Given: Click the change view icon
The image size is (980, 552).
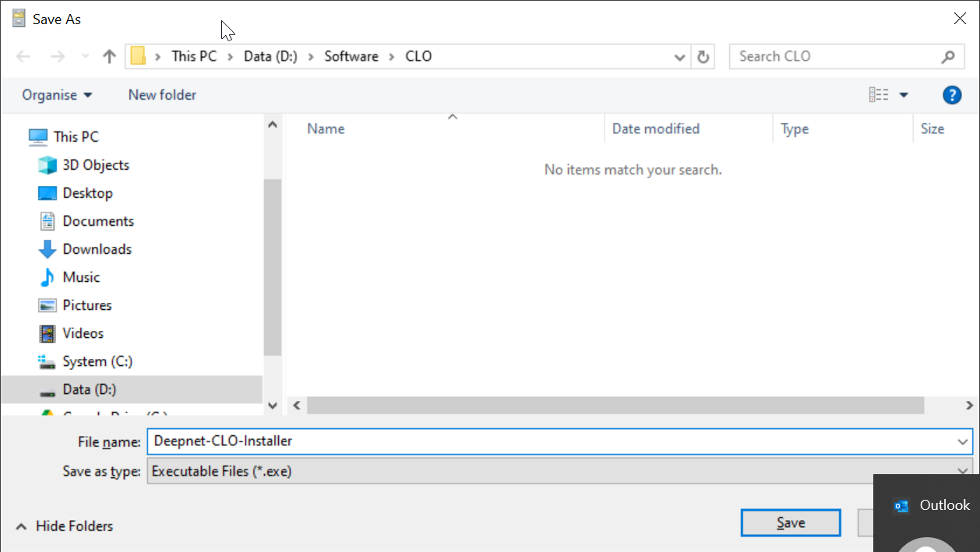Looking at the screenshot, I should [x=879, y=95].
